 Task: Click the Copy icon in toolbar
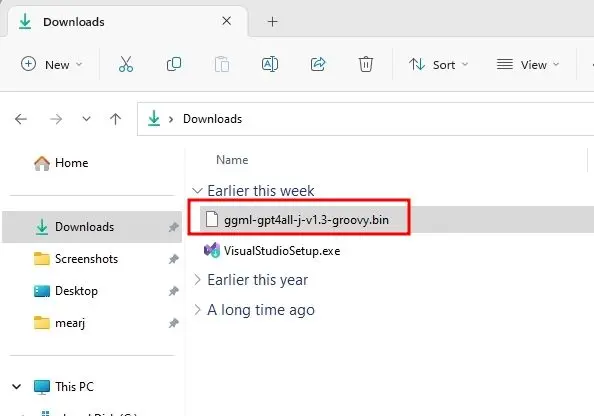(174, 64)
